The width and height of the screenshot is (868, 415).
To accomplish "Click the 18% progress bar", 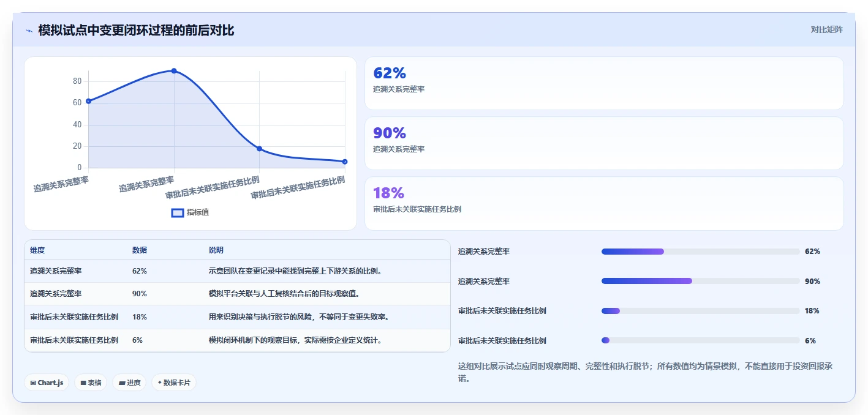I will coord(700,311).
